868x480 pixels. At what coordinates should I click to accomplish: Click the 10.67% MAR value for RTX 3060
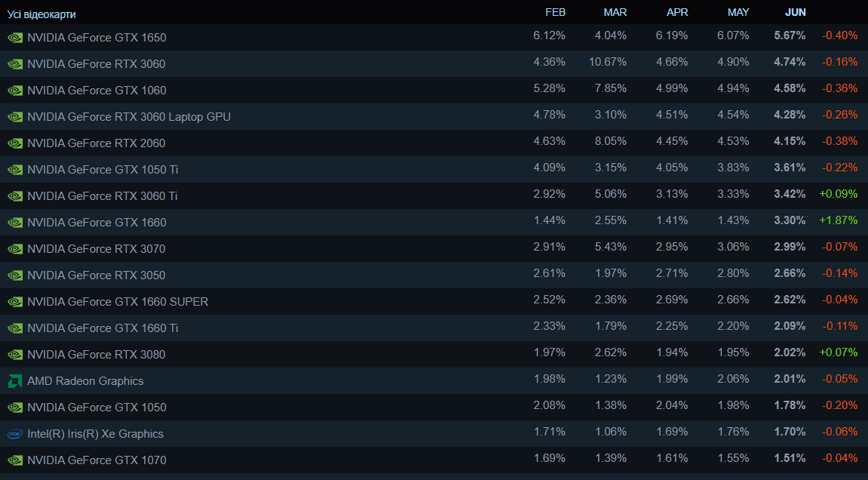(608, 62)
